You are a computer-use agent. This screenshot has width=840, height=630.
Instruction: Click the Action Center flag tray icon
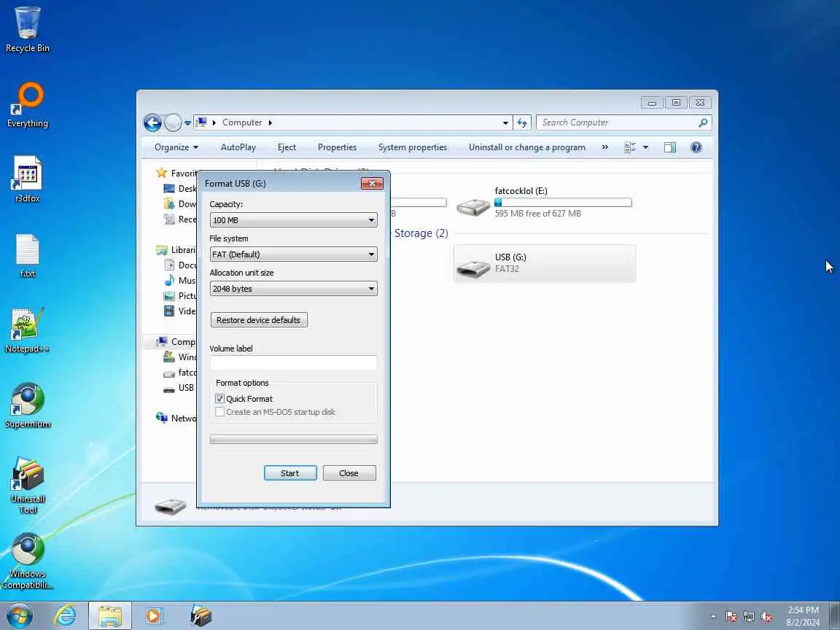[x=731, y=617]
